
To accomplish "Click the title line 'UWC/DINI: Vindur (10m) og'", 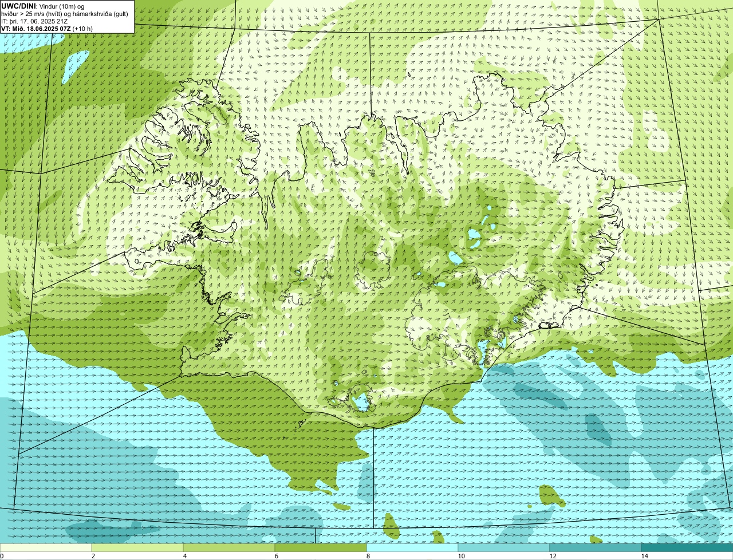I will coord(43,6).
